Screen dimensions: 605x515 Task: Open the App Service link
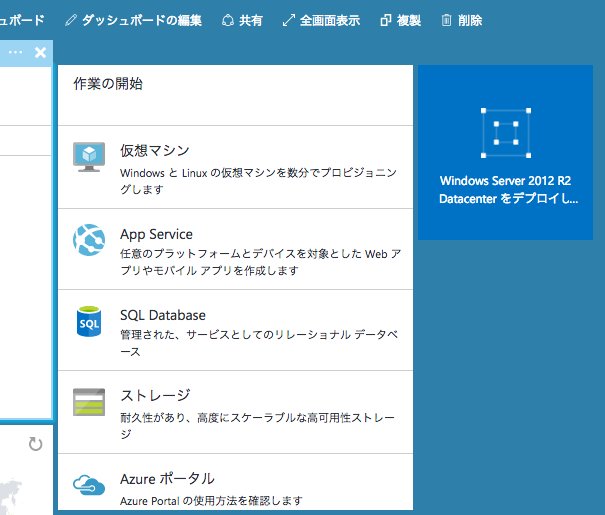pos(156,234)
